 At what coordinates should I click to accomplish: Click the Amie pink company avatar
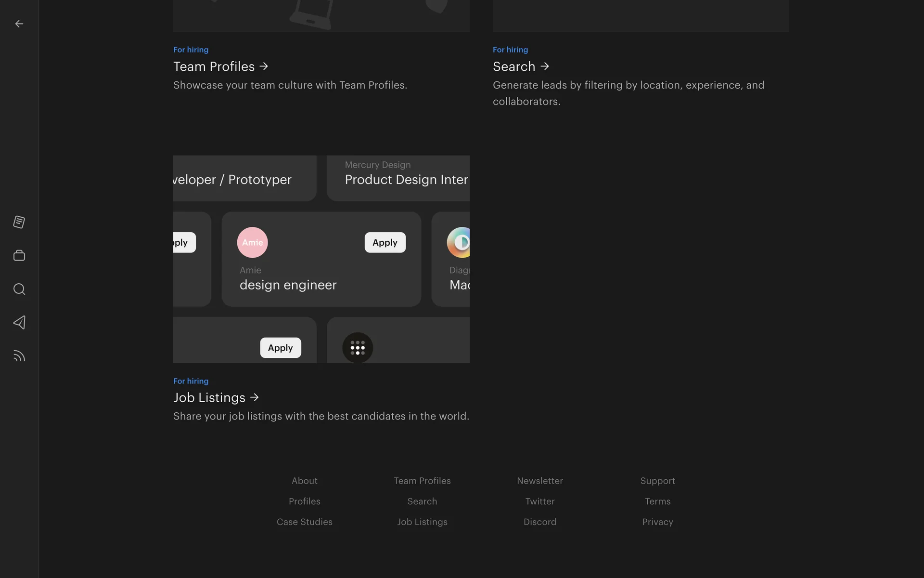click(x=252, y=242)
